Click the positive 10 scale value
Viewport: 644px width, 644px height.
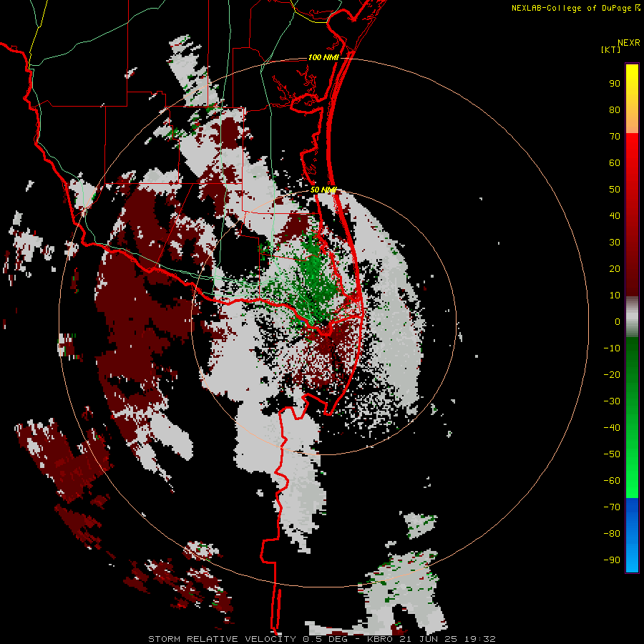click(615, 296)
